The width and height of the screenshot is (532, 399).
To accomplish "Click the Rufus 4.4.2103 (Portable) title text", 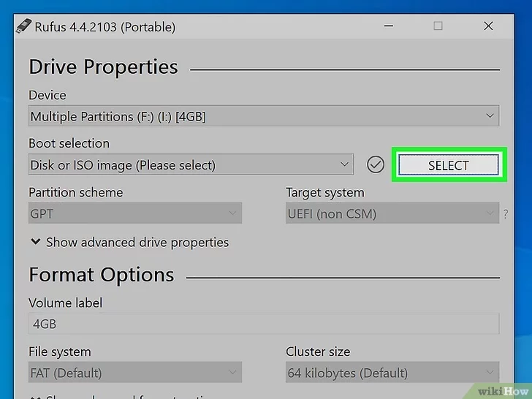I will tap(105, 27).
